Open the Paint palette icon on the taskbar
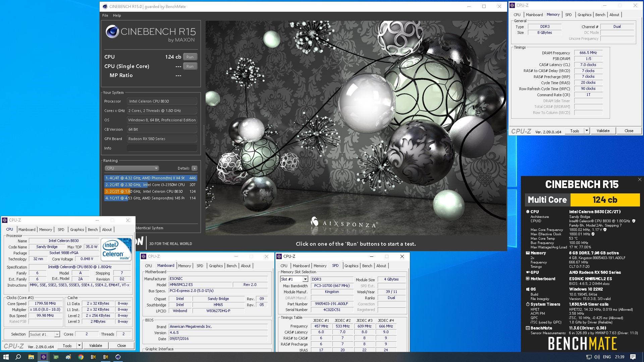 pyautogui.click(x=68, y=357)
